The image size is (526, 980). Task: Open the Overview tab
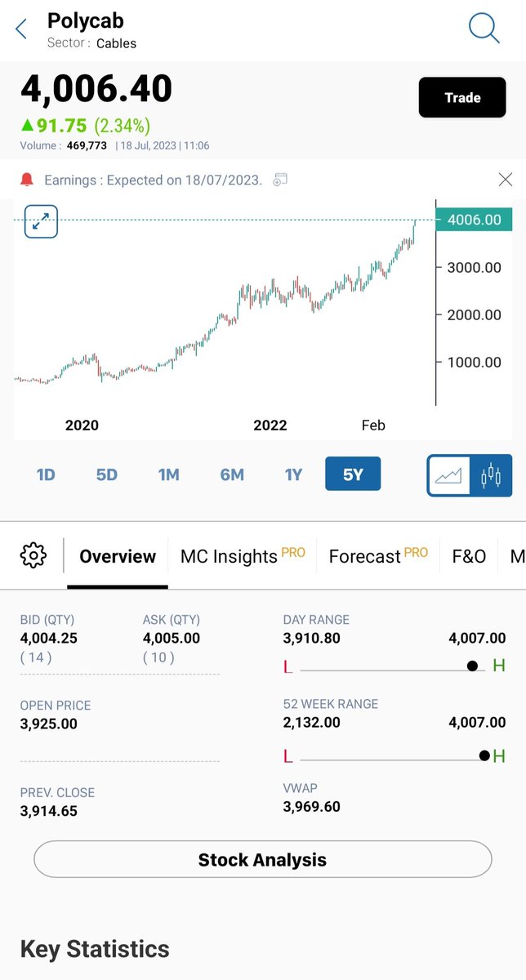[118, 557]
